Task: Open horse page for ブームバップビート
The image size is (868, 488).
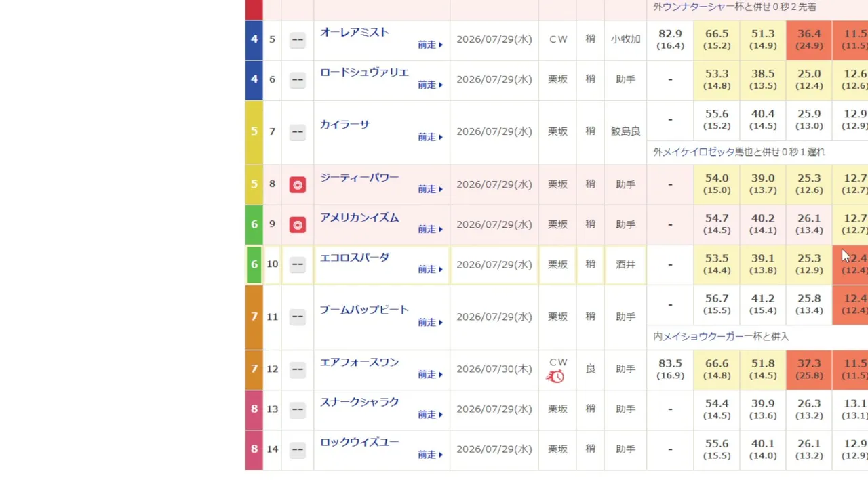Action: click(x=364, y=310)
